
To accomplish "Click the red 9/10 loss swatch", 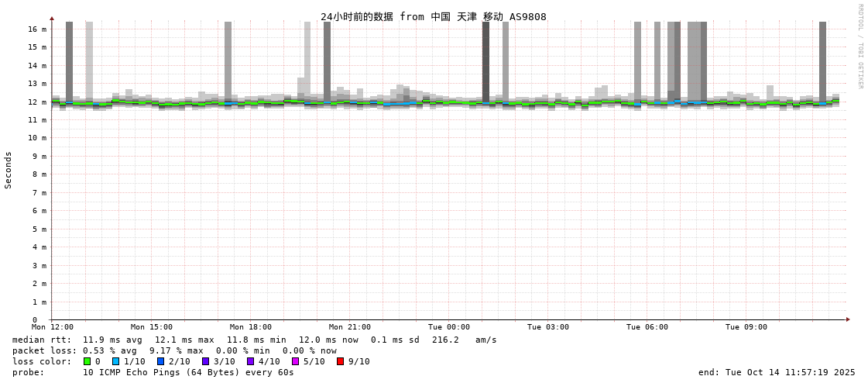I will click(x=340, y=361).
